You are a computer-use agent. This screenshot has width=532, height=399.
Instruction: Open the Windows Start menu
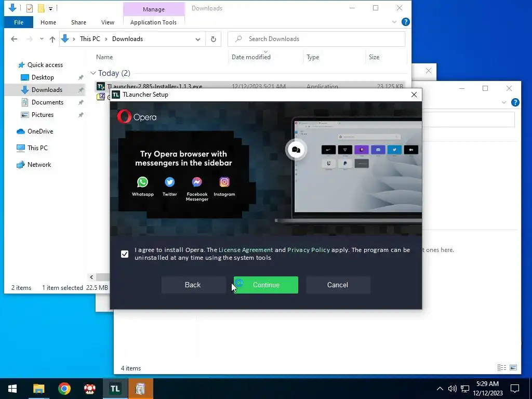12,389
